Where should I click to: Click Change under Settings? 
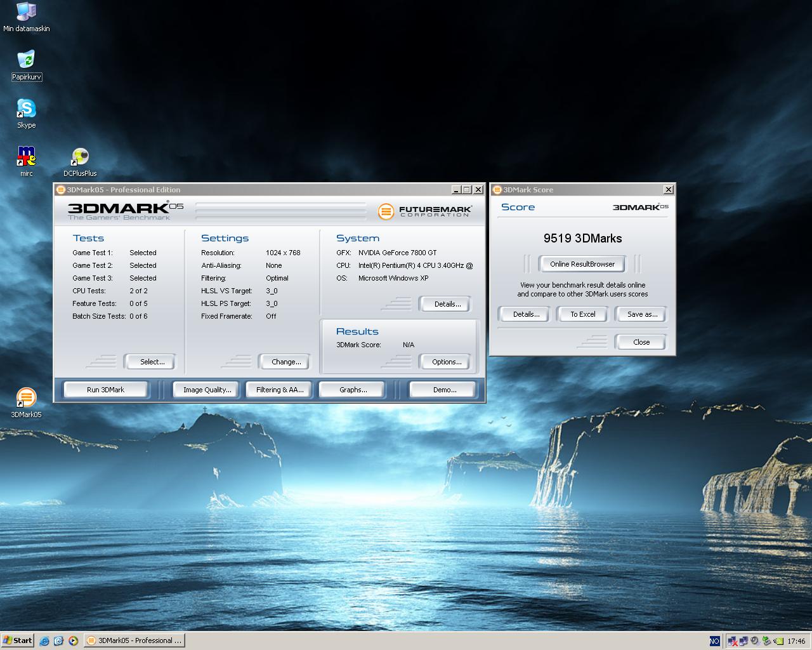(x=285, y=362)
